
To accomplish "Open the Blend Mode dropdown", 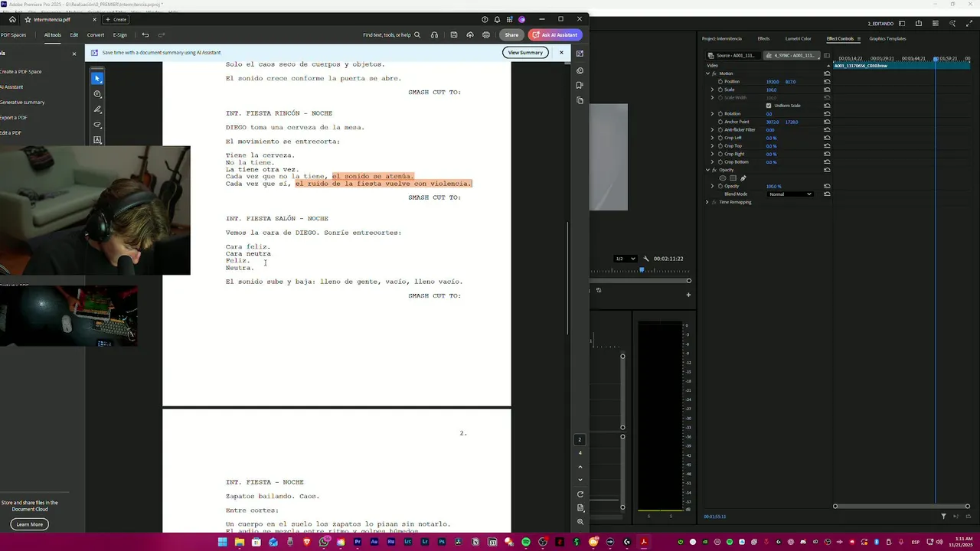I will coord(790,194).
